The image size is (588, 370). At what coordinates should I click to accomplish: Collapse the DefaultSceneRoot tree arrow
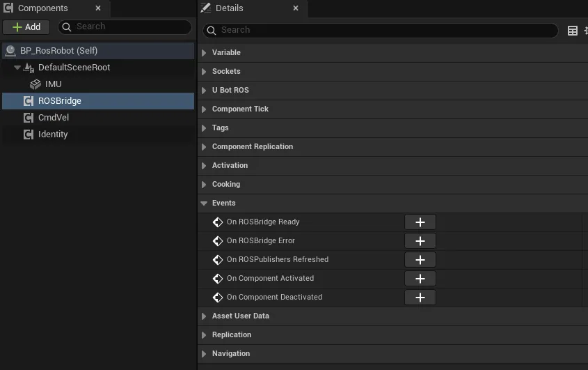tap(17, 68)
